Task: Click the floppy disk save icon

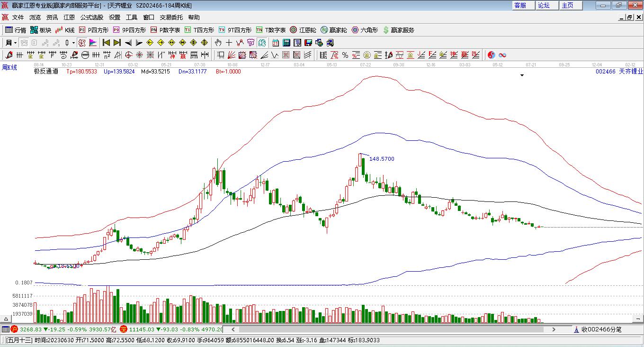Action: pos(308,43)
